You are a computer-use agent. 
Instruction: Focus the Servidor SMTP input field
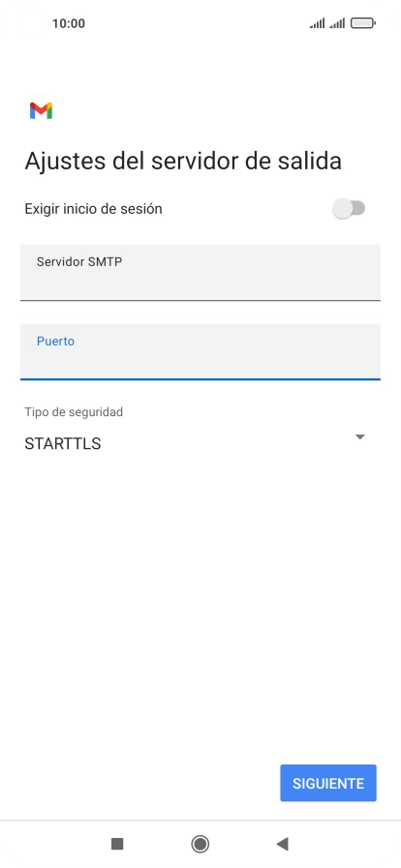pyautogui.click(x=200, y=272)
